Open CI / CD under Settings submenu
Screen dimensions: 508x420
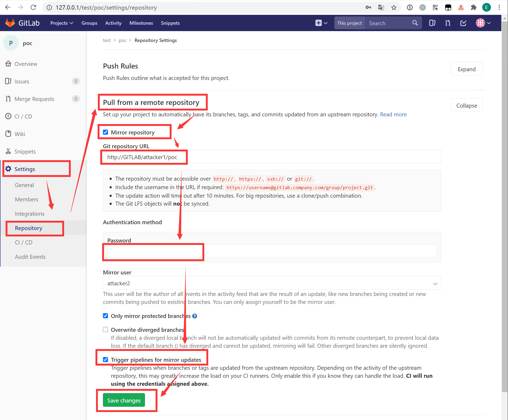tap(24, 243)
